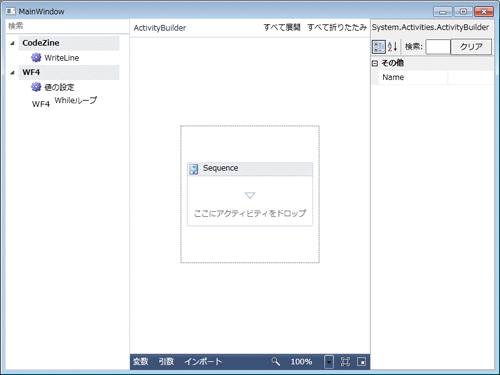Screen dimensions: 500x375
Task: Open the 引数 (arguments) panel
Action: [x=166, y=362]
